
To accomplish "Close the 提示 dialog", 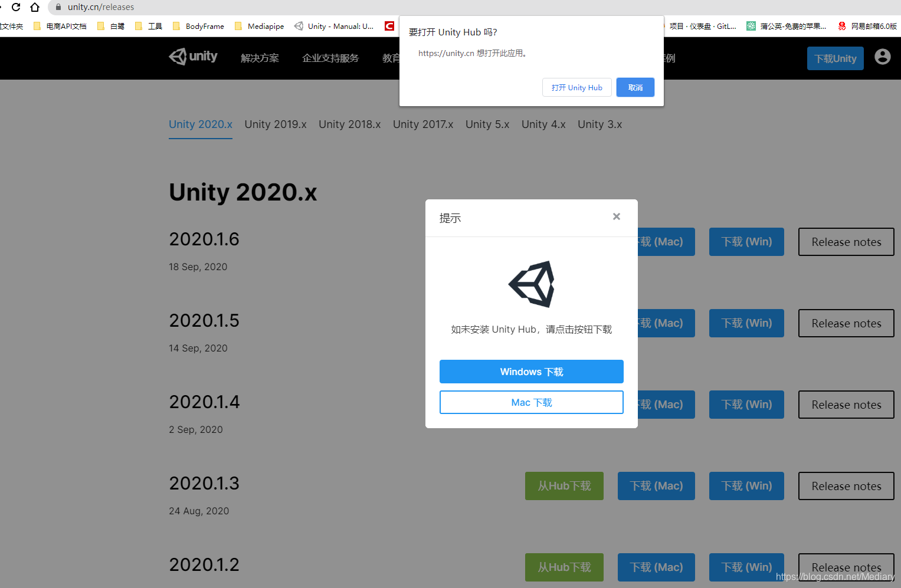I will coord(617,216).
